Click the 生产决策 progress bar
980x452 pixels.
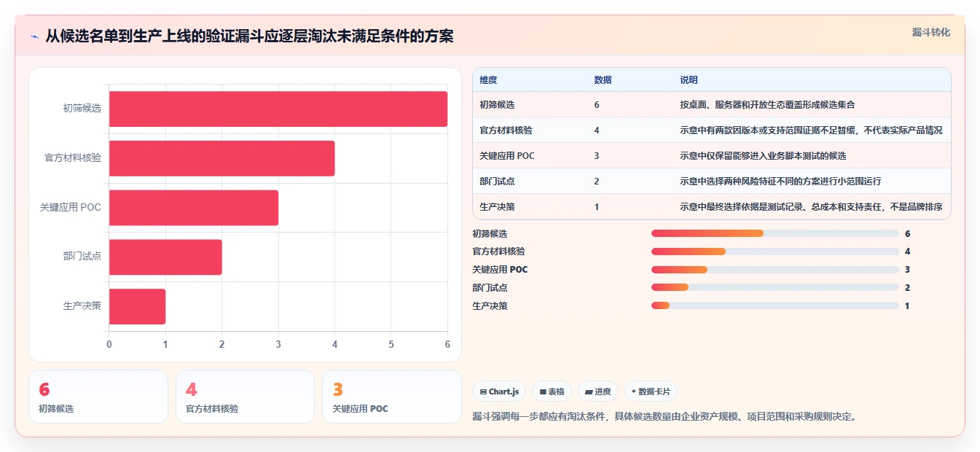775,305
